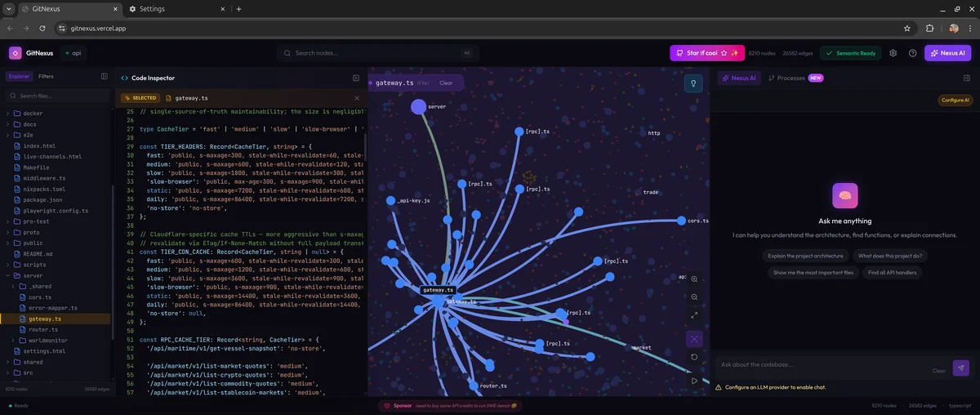Click the Semantic Ready status button
The image size is (980, 415).
click(x=850, y=53)
